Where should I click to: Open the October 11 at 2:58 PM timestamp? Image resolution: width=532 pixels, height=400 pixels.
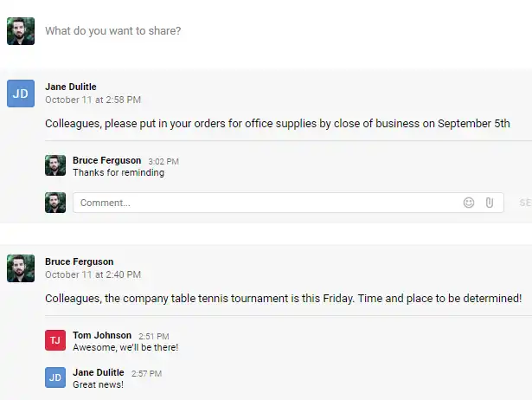click(93, 100)
